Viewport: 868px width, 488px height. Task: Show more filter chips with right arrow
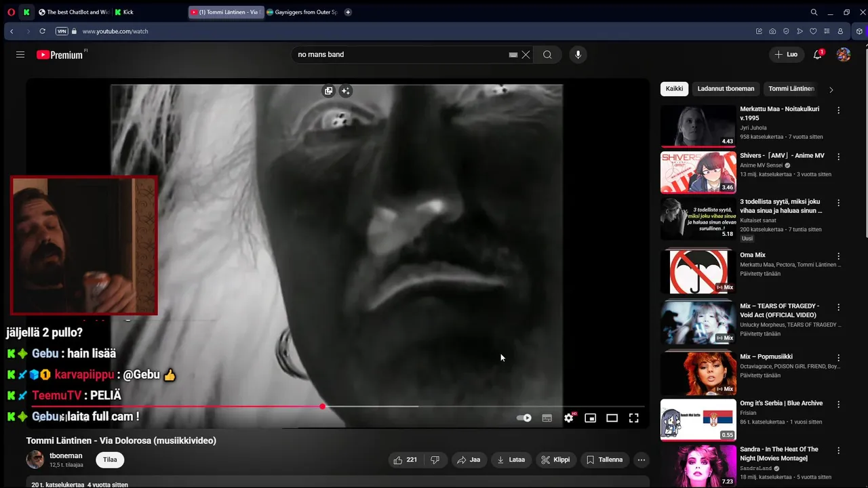click(x=831, y=89)
